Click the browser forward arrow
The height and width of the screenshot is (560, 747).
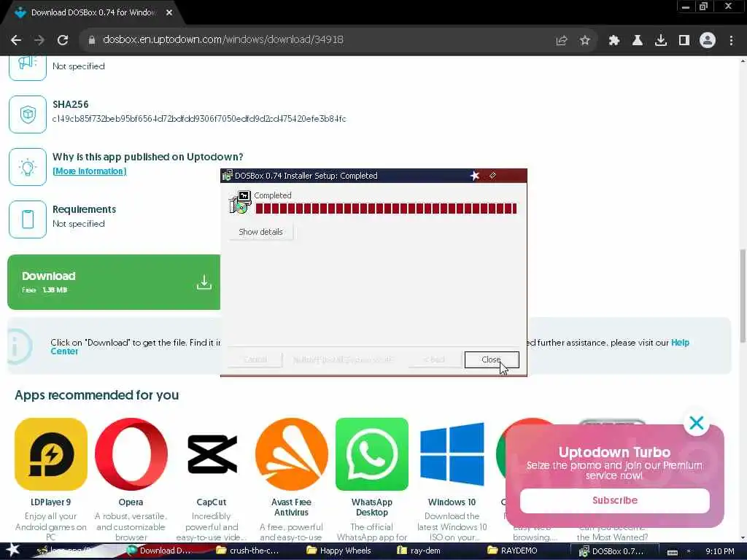[x=39, y=40]
